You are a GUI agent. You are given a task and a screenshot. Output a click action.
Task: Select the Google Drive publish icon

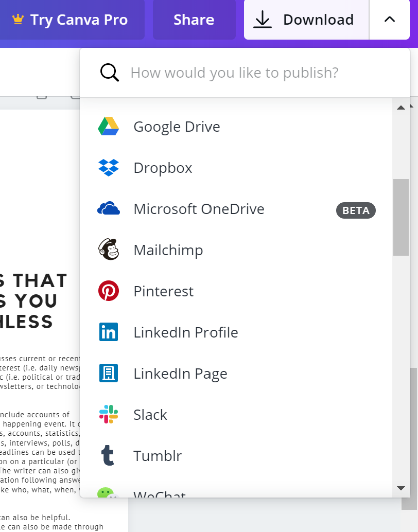[x=109, y=126]
